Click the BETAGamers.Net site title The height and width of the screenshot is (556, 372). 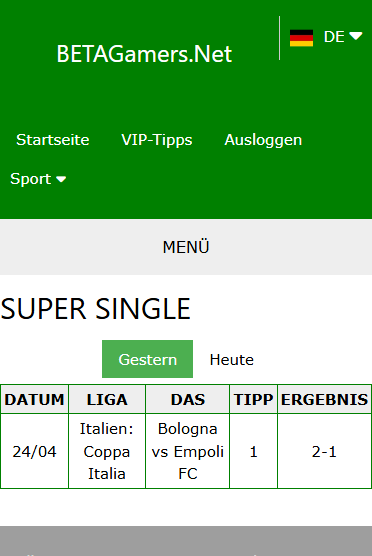(x=144, y=54)
